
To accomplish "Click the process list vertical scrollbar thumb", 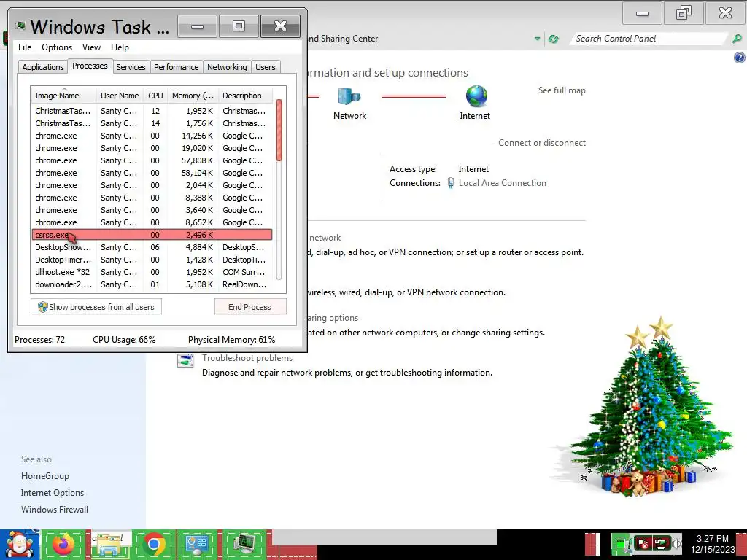I will (279, 130).
